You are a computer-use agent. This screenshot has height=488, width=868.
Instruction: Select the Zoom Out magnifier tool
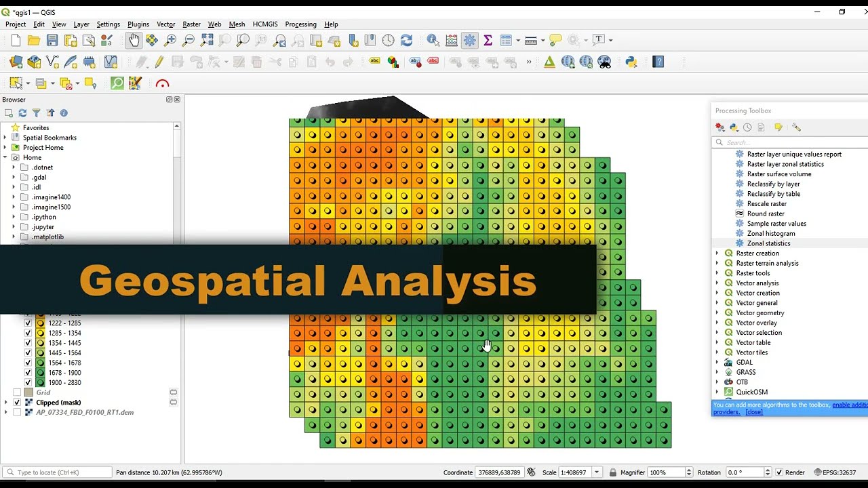click(189, 41)
